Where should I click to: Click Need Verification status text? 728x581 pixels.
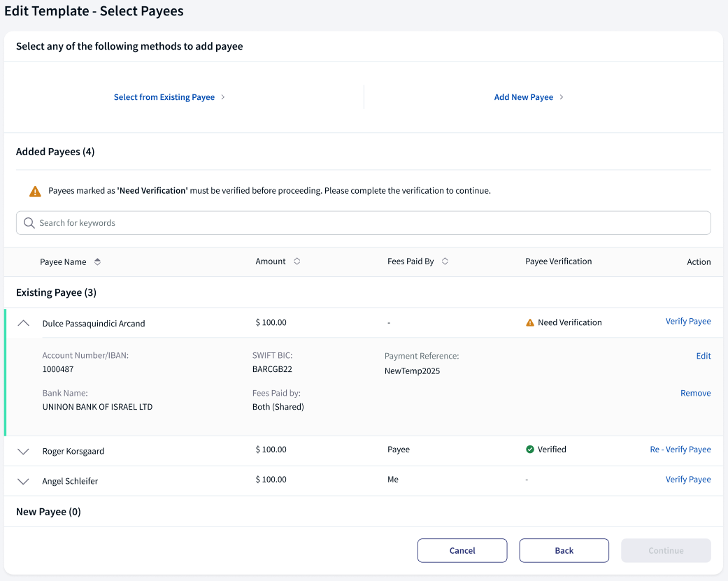[x=570, y=322]
